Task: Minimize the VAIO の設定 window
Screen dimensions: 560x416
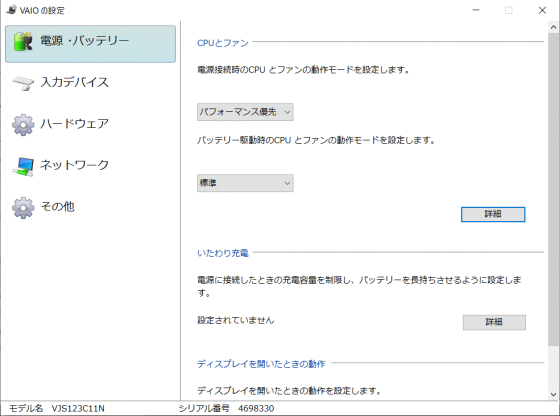Action: tap(476, 10)
